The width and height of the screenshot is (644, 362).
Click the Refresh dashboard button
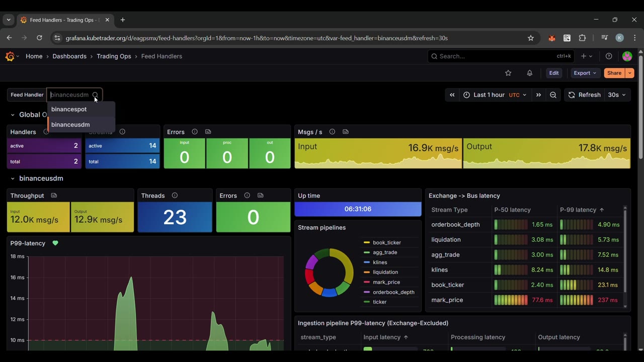[584, 95]
